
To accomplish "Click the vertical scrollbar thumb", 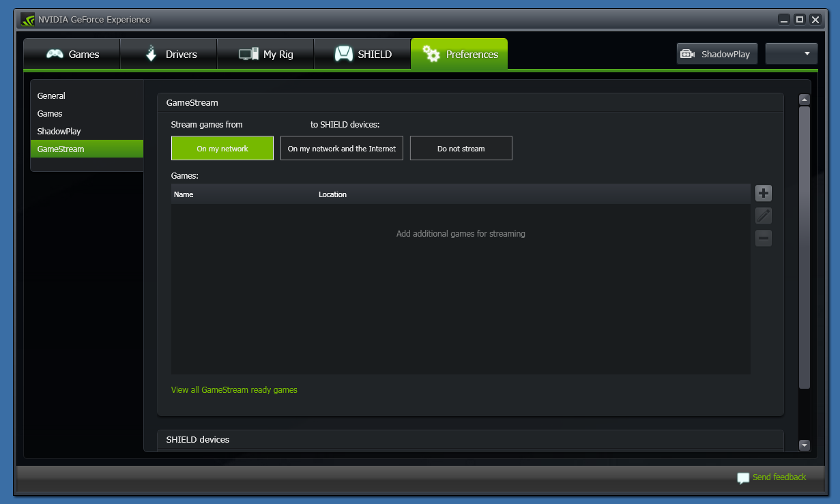I will pos(805,248).
